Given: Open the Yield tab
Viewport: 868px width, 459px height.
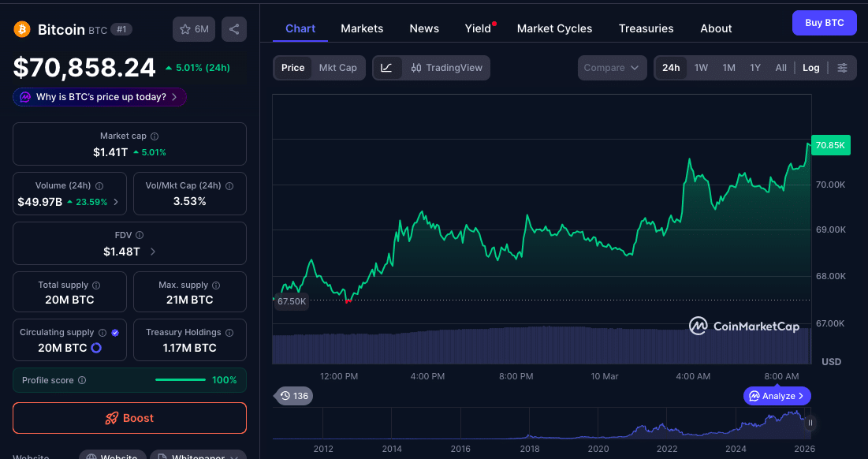Looking at the screenshot, I should 479,28.
